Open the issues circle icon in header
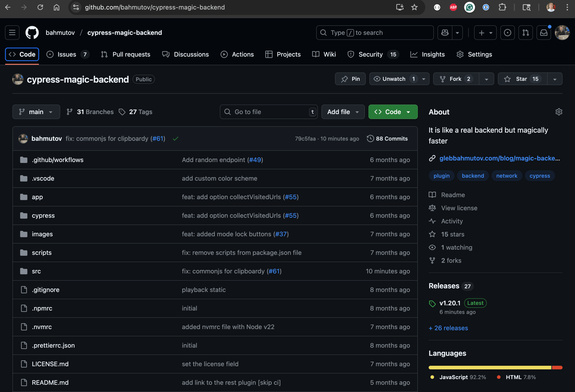This screenshot has height=392, width=575. point(507,33)
